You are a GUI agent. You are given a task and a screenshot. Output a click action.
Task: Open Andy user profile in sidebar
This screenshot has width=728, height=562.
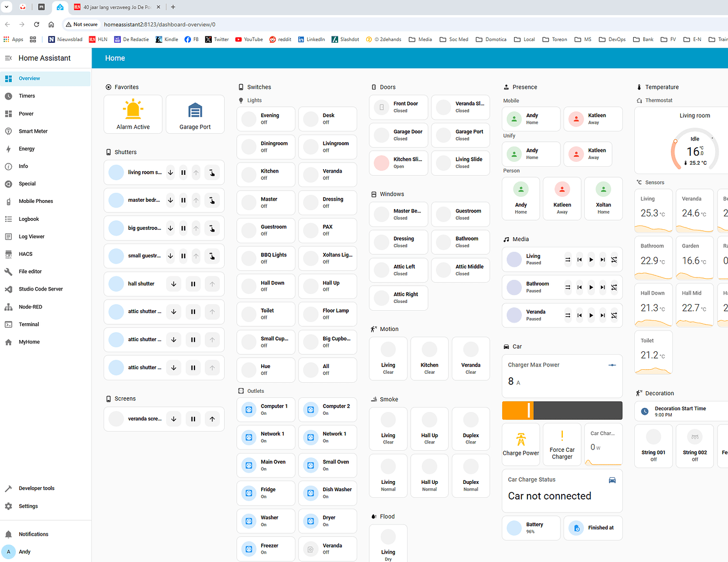click(x=46, y=552)
